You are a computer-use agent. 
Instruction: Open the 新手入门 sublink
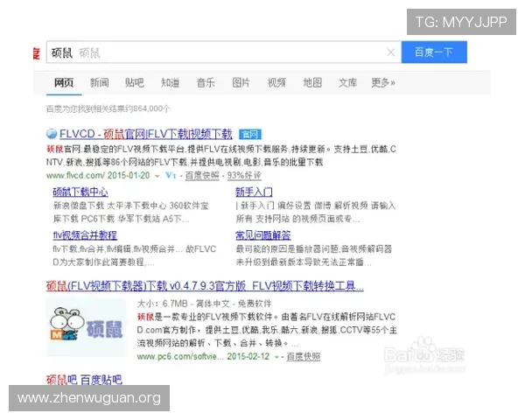pos(254,192)
